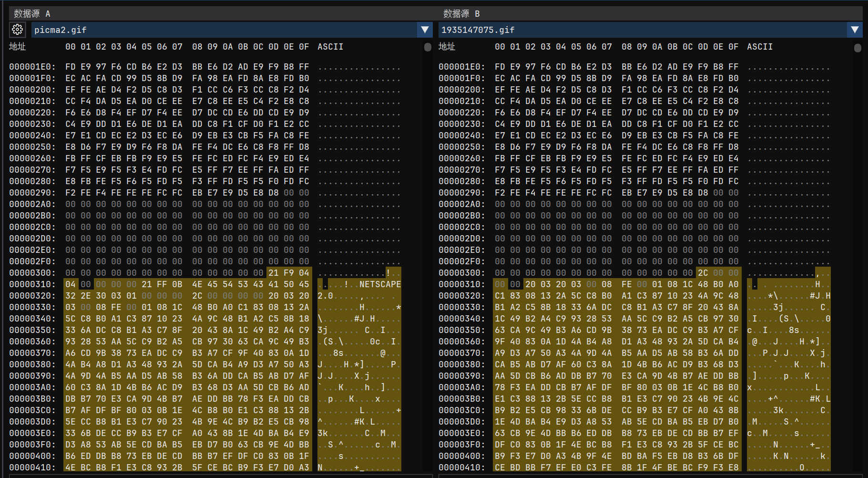Image resolution: width=868 pixels, height=478 pixels.
Task: Click byte 4E at start of row 00000410 in source A
Action: 71,468
